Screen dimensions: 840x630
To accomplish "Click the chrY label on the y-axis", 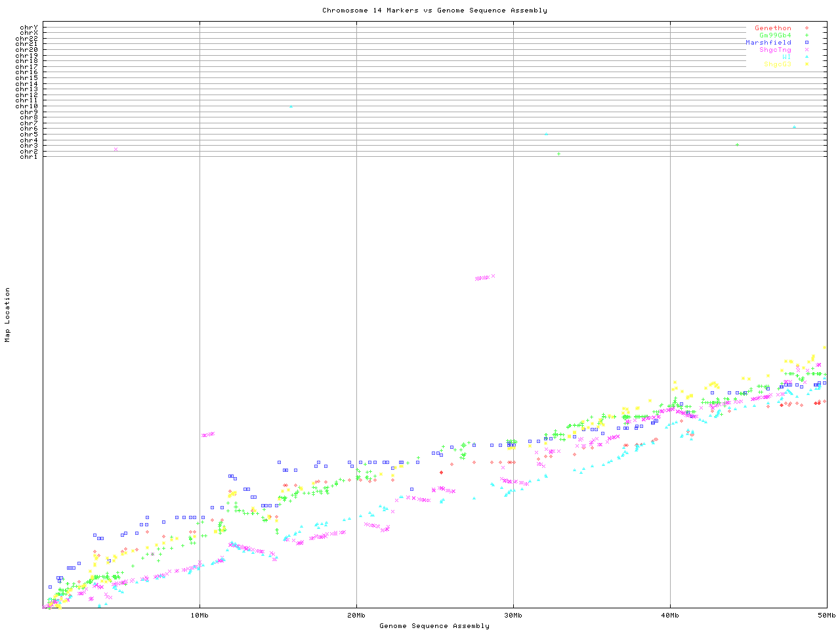I will coord(29,28).
